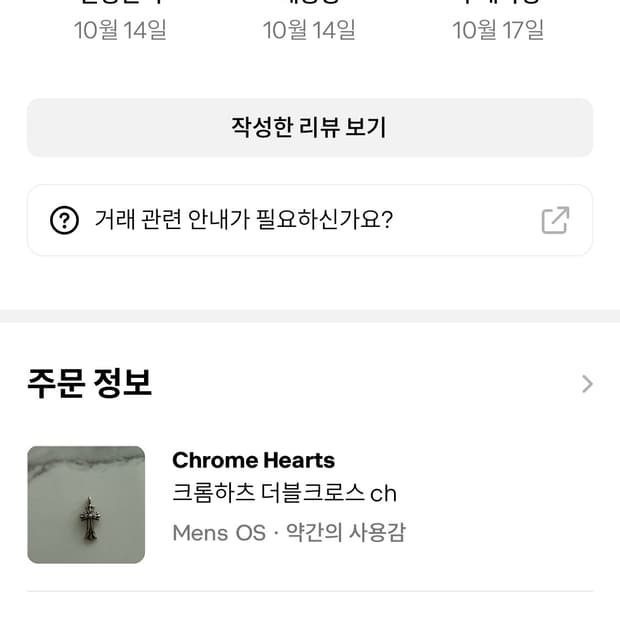This screenshot has height=620, width=620.
Task: Tap the silver cross pendant in the photo
Action: (90, 518)
